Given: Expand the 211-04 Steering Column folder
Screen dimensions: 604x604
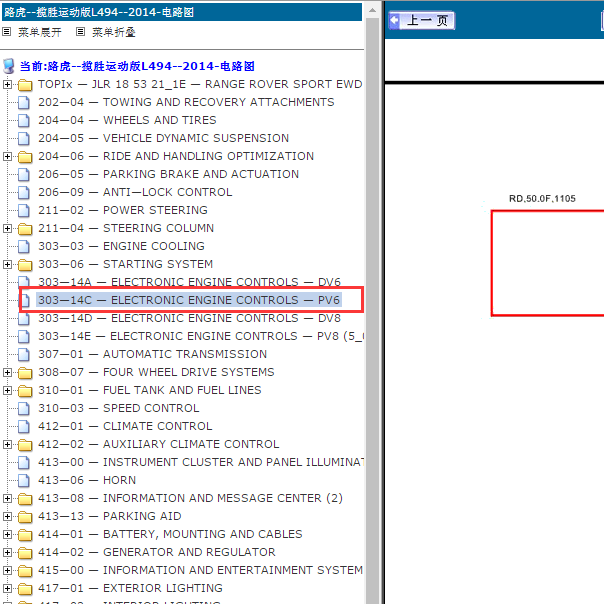Looking at the screenshot, I should coord(7,228).
